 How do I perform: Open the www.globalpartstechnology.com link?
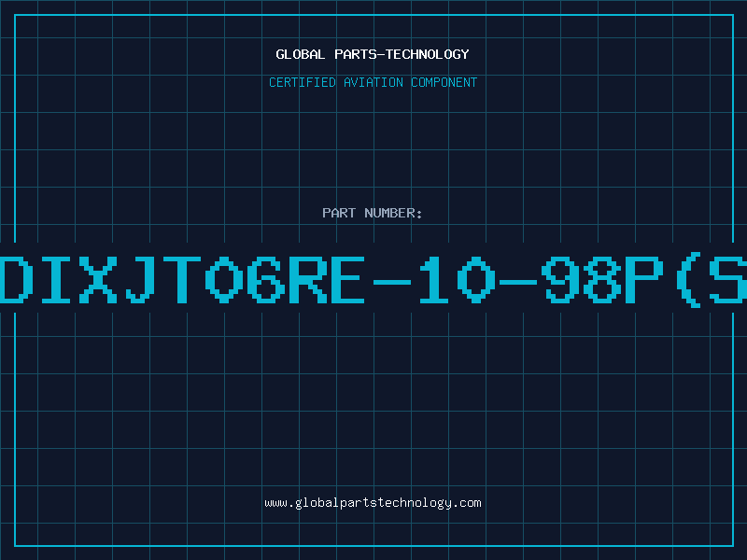373,503
